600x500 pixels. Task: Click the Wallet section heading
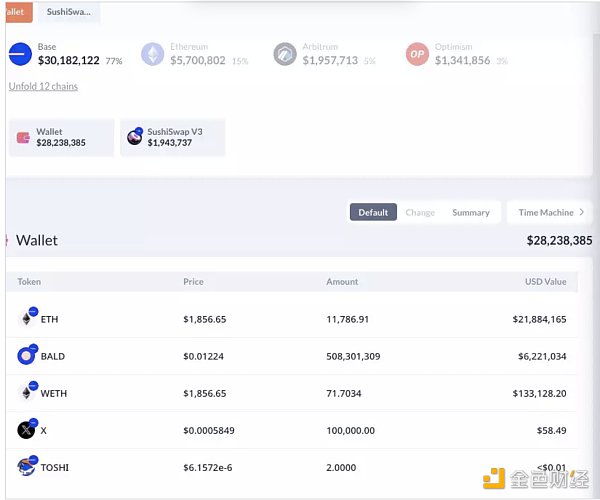[37, 240]
